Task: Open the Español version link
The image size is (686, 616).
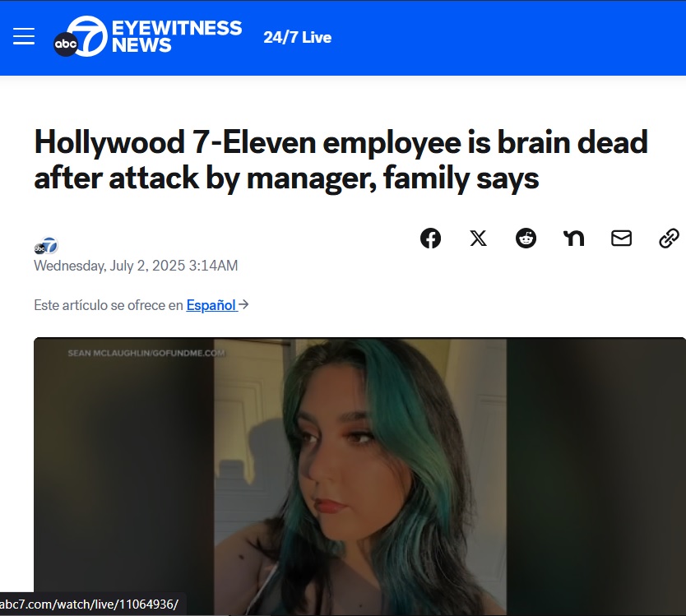Action: (211, 305)
